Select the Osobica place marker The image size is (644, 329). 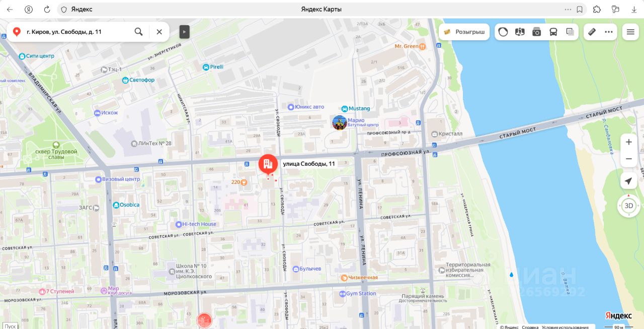tap(116, 205)
